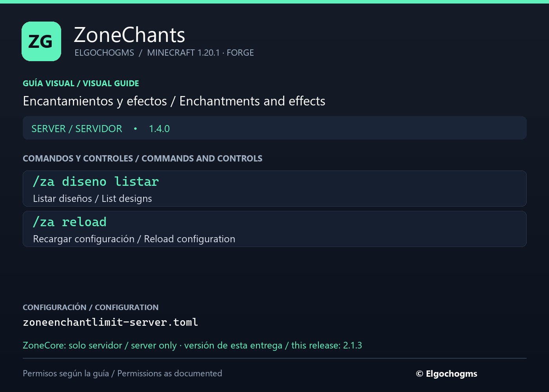Click the Encantamientos y efectos heading
This screenshot has height=392, width=549.
coord(174,101)
